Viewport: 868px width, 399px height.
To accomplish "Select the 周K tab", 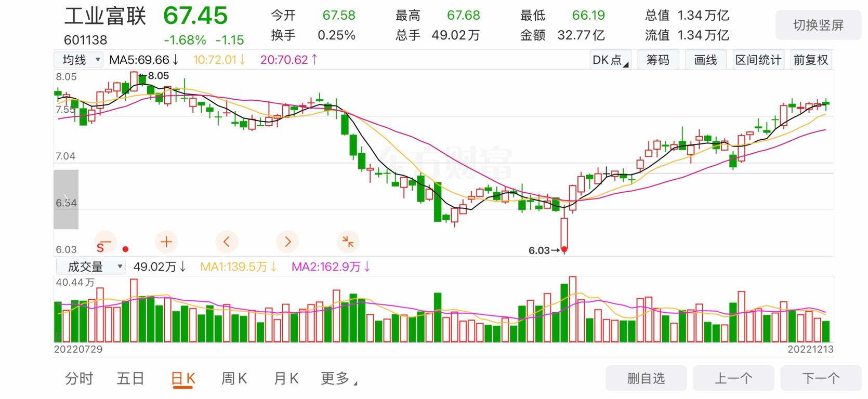I will 234,378.
